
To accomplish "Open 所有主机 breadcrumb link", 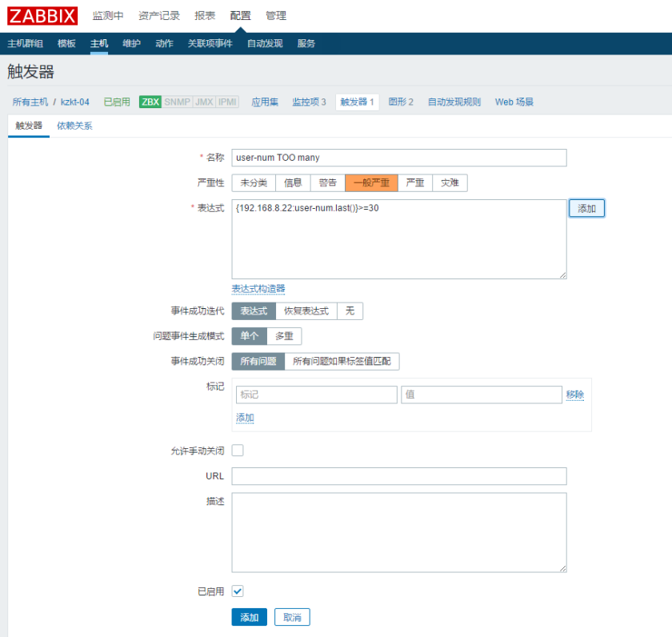I will tap(30, 102).
